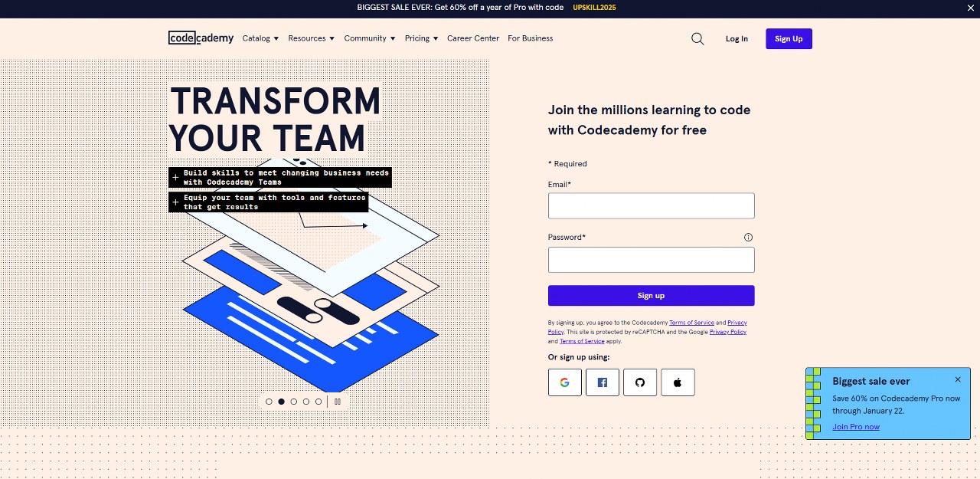Open Codecademy Terms of Service link
The height and width of the screenshot is (479, 980).
pos(691,323)
